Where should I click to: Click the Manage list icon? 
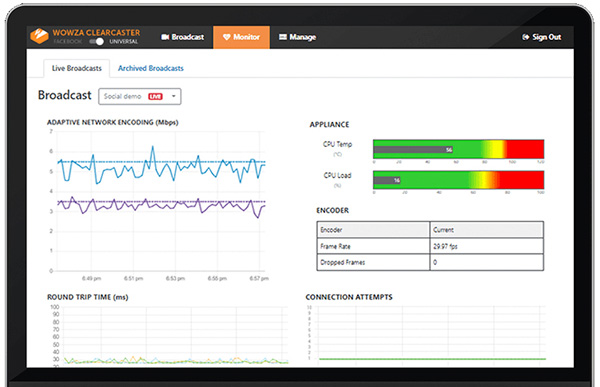(283, 37)
